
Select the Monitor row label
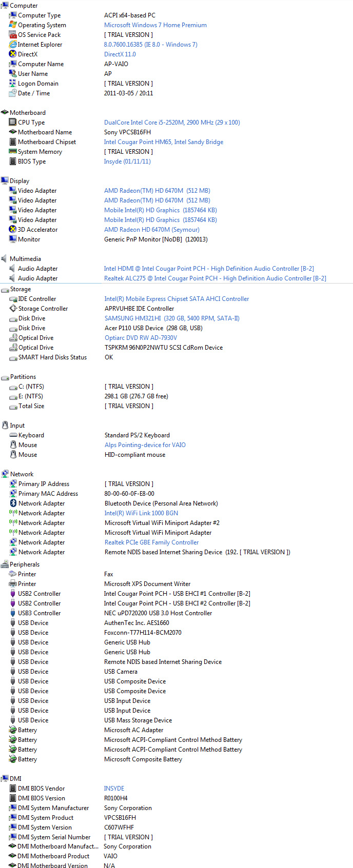click(29, 239)
